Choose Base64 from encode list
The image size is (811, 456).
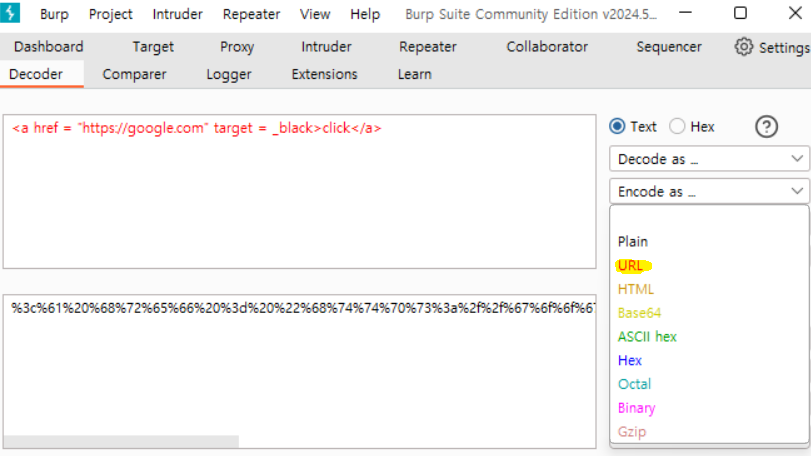(x=639, y=313)
